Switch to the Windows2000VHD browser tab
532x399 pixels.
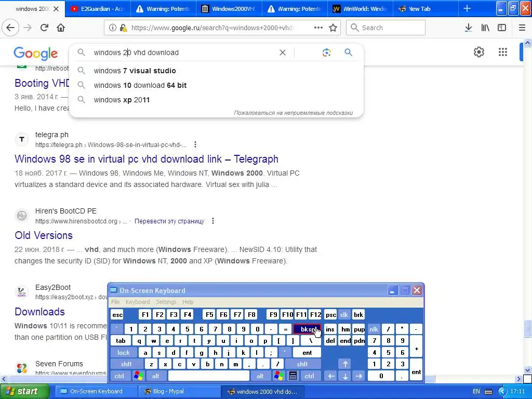229,9
